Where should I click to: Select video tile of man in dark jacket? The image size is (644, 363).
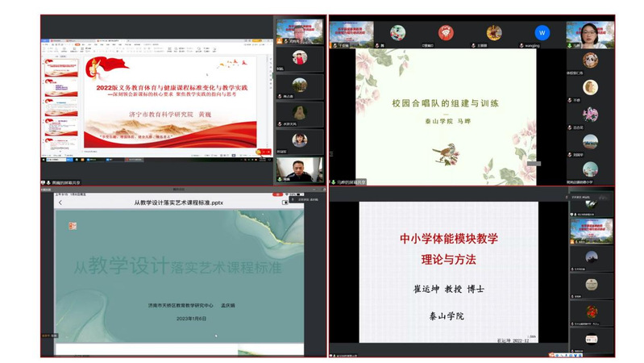point(299,169)
